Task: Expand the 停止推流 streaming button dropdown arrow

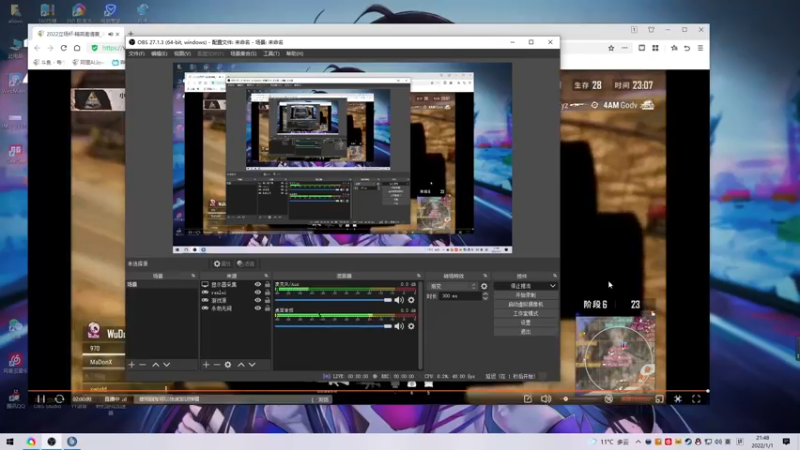Action: pyautogui.click(x=553, y=286)
